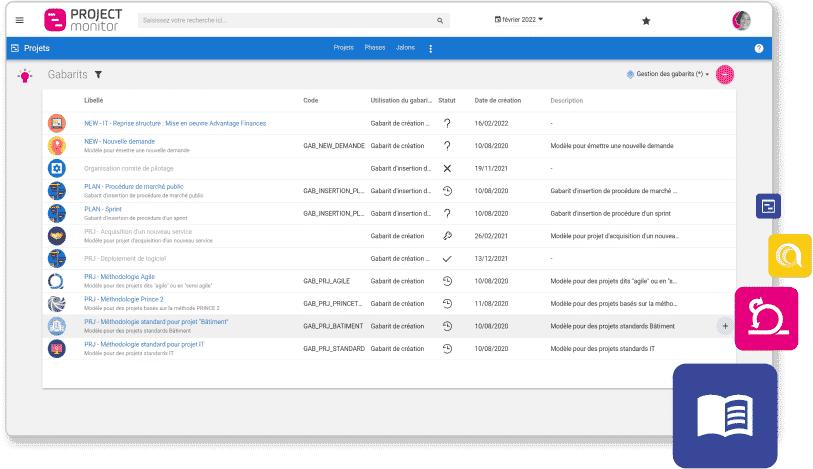Click Projets title in blue bar
Image resolution: width=813 pixels, height=469 pixels.
point(37,48)
